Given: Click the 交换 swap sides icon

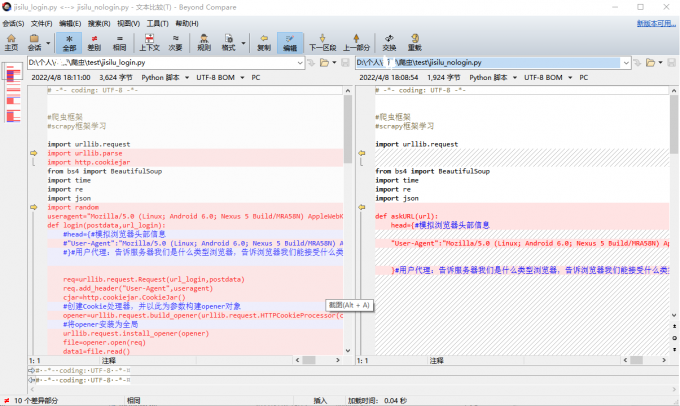Looking at the screenshot, I should point(389,43).
